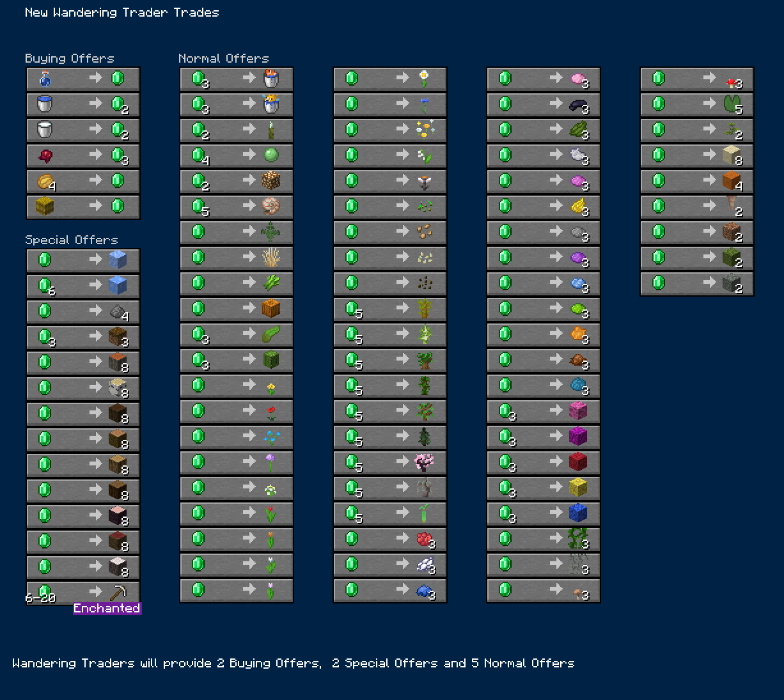Click the orange tulip icon

[271, 539]
